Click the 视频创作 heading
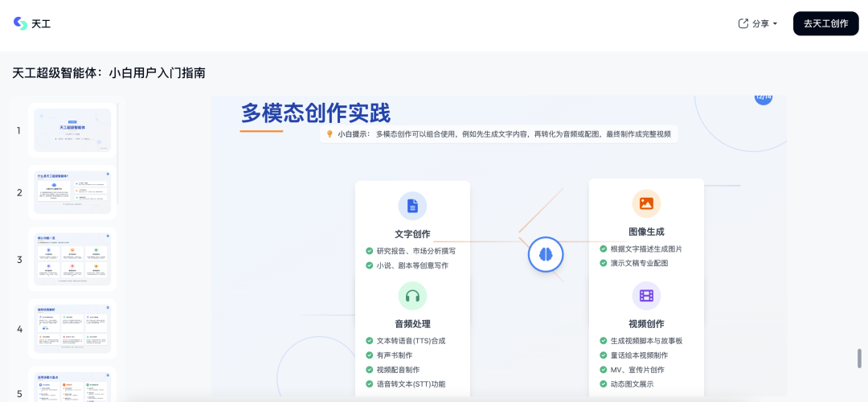 pos(646,324)
